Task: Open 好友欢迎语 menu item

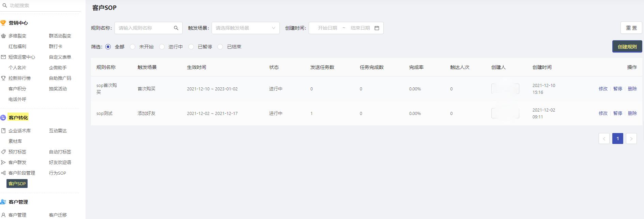Action: 60,162
